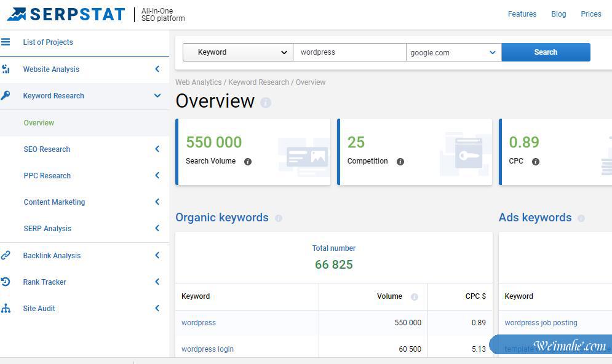This screenshot has width=612, height=364.
Task: Click the Keyword Research key icon
Action: [x=6, y=95]
